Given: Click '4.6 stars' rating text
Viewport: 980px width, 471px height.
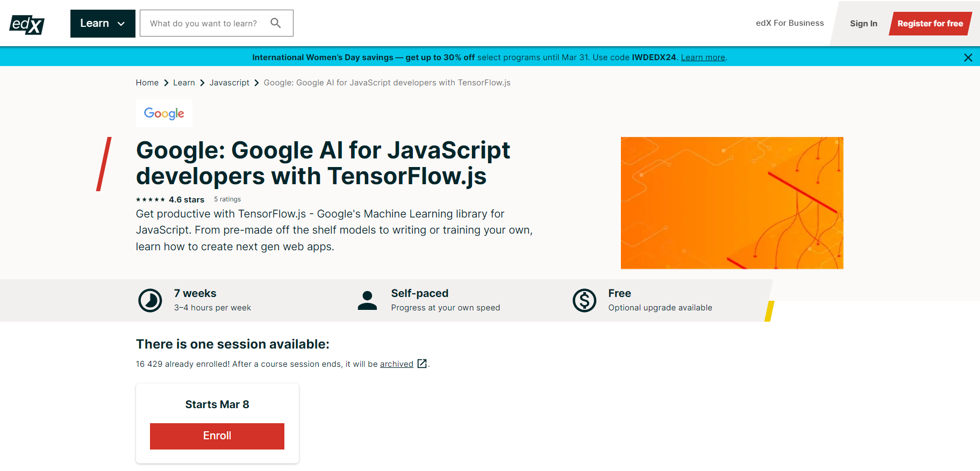Looking at the screenshot, I should (x=187, y=199).
